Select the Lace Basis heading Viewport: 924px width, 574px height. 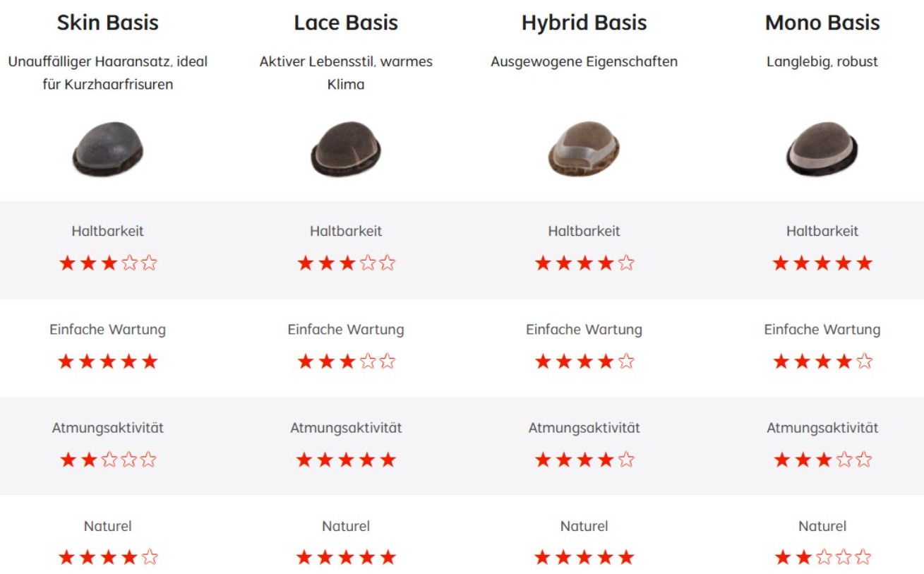coord(346,23)
